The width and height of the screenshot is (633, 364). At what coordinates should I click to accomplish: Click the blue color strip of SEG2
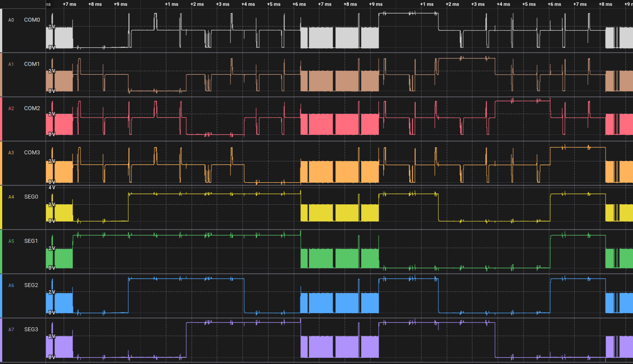tap(1, 295)
